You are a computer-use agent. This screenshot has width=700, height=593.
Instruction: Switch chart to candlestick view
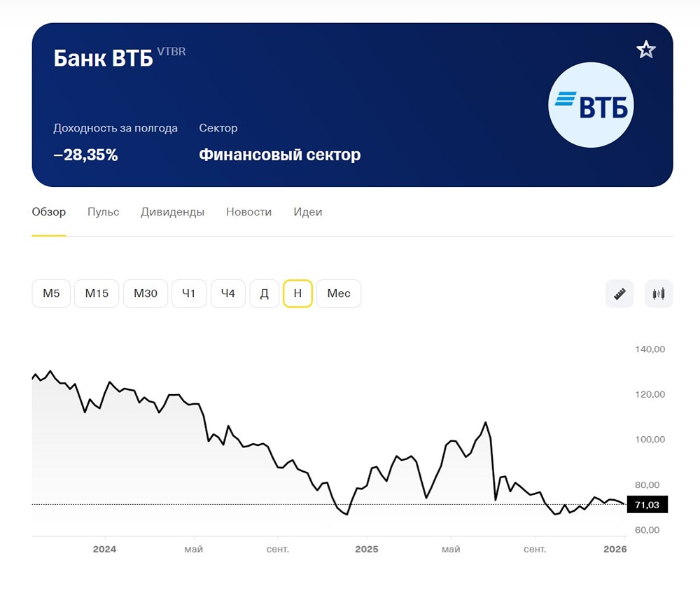(x=659, y=294)
